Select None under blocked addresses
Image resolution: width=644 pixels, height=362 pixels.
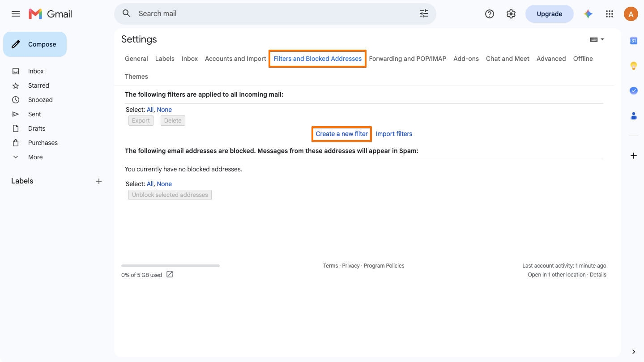pyautogui.click(x=164, y=184)
